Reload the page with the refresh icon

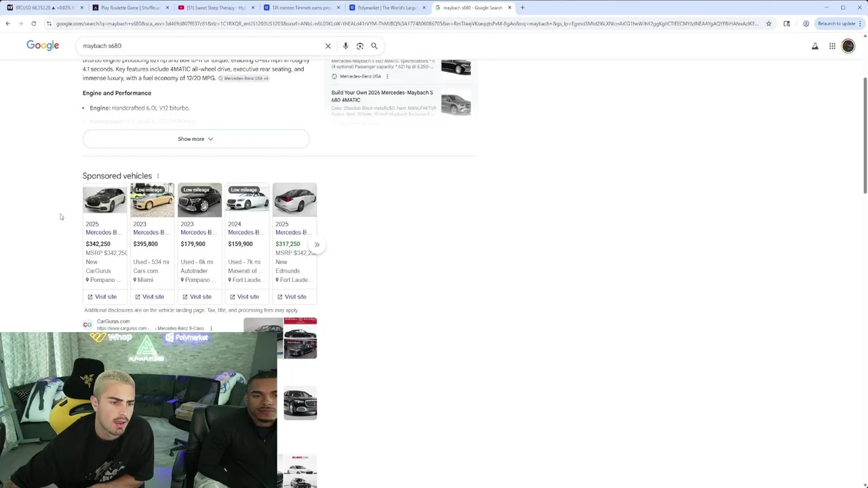coord(33,24)
